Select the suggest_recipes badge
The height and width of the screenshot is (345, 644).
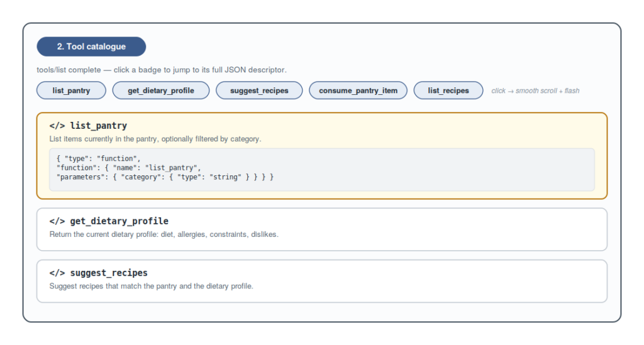click(259, 90)
